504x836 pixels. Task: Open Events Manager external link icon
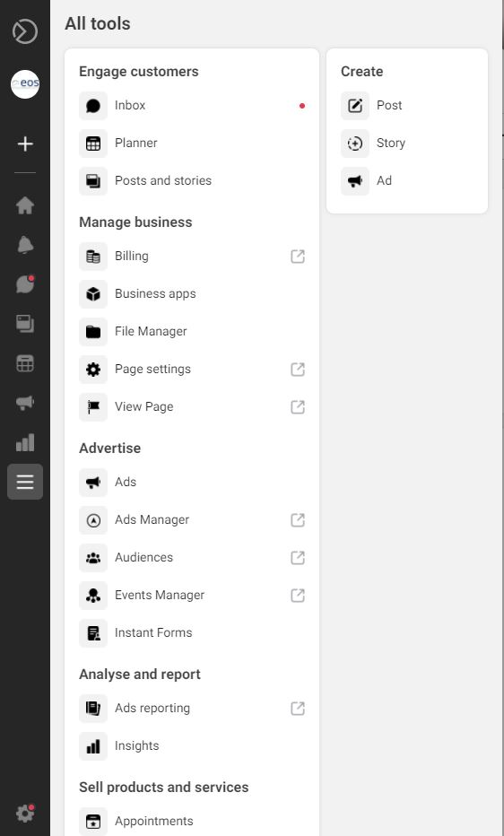(298, 596)
